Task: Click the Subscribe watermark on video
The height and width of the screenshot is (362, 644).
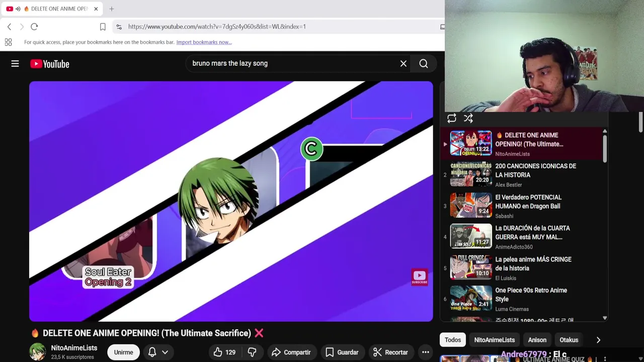Action: (x=420, y=277)
